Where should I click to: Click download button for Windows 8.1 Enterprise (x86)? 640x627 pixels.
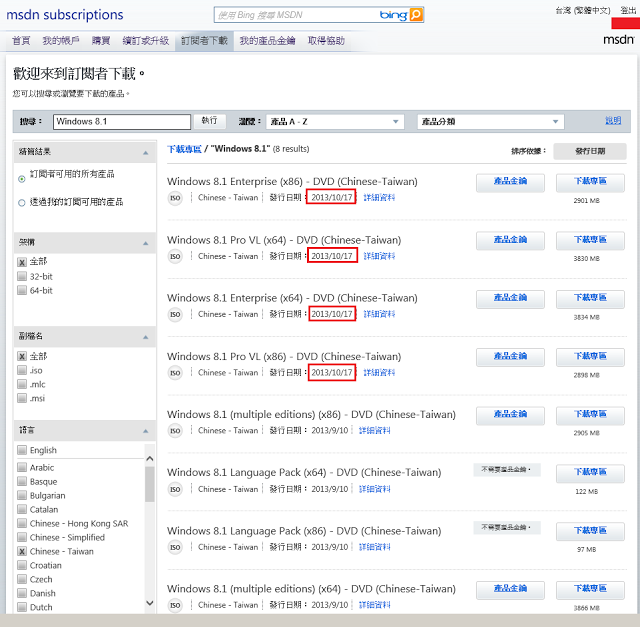590,182
